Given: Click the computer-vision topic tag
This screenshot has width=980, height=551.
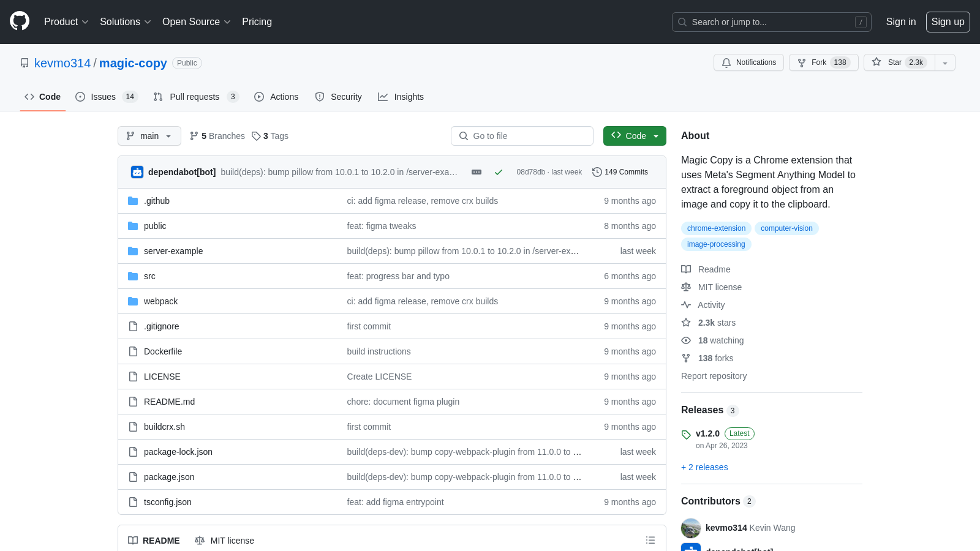Looking at the screenshot, I should click(786, 228).
